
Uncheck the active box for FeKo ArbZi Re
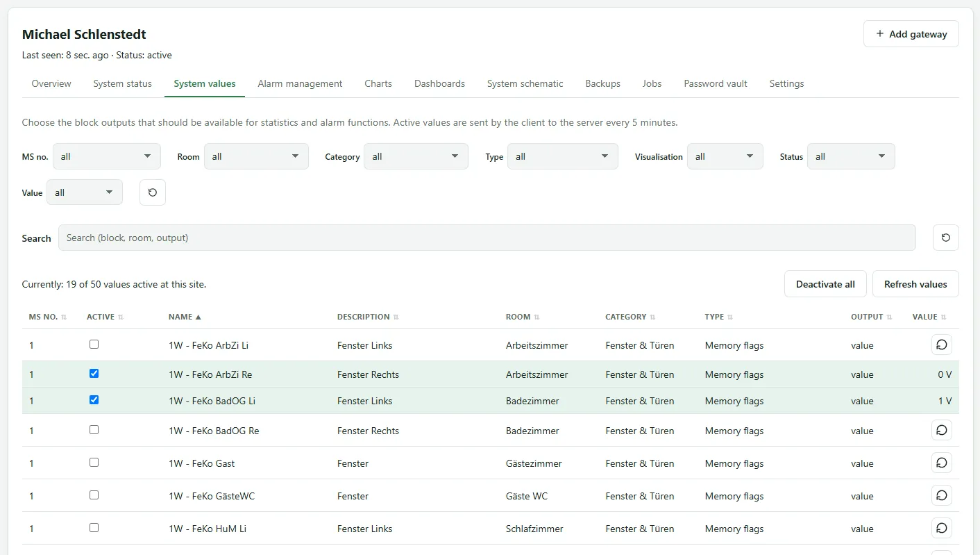[94, 373]
